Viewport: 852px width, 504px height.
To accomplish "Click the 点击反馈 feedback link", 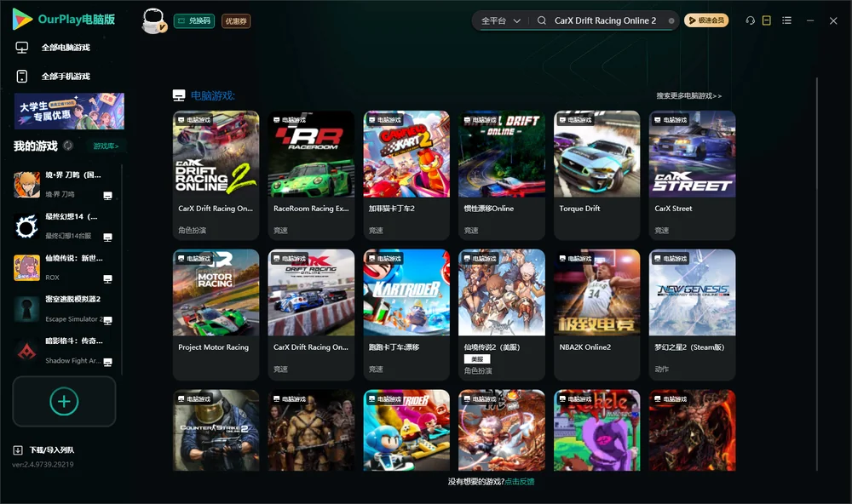I will coord(519,482).
